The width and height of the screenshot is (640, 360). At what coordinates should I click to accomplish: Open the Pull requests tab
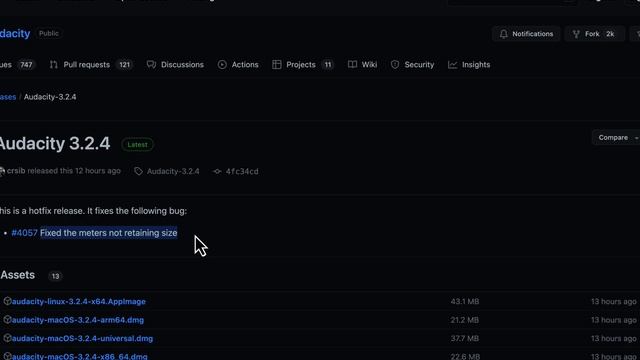[x=91, y=64]
